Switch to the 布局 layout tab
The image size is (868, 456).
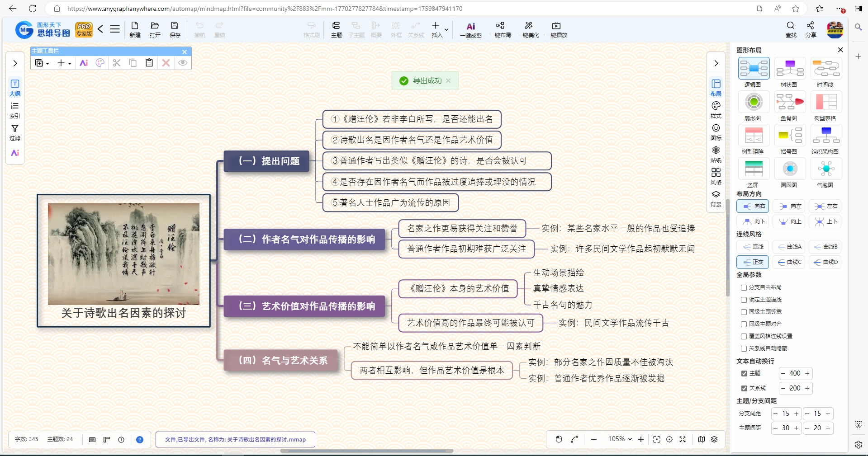(716, 88)
